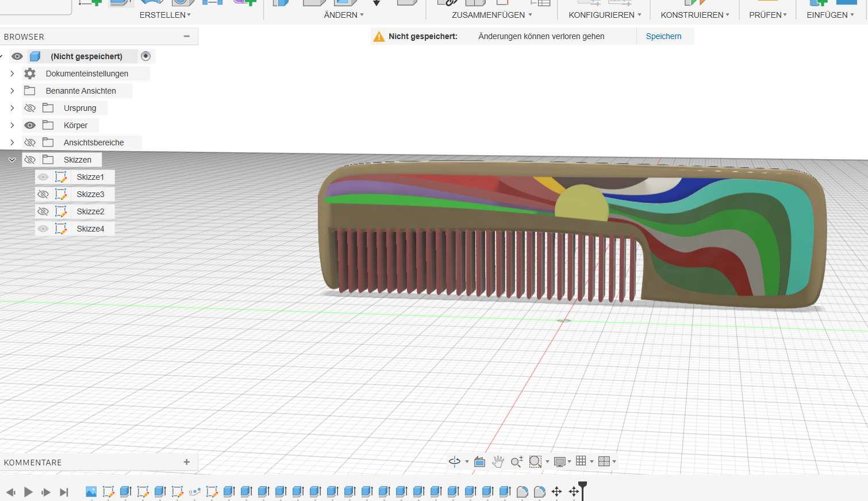Activate the Pan hand tool

coord(498,461)
